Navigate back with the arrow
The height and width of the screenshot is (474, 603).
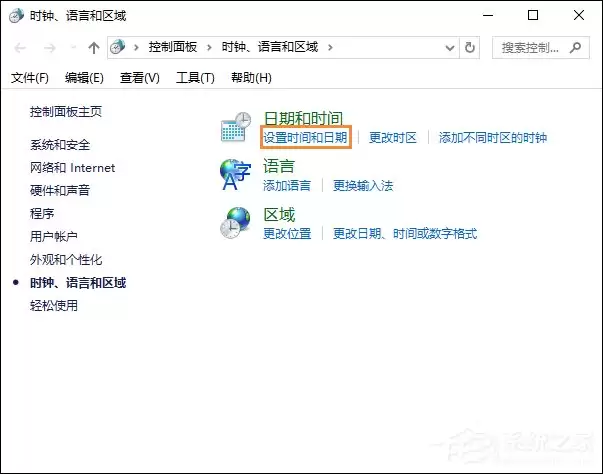pyautogui.click(x=20, y=48)
